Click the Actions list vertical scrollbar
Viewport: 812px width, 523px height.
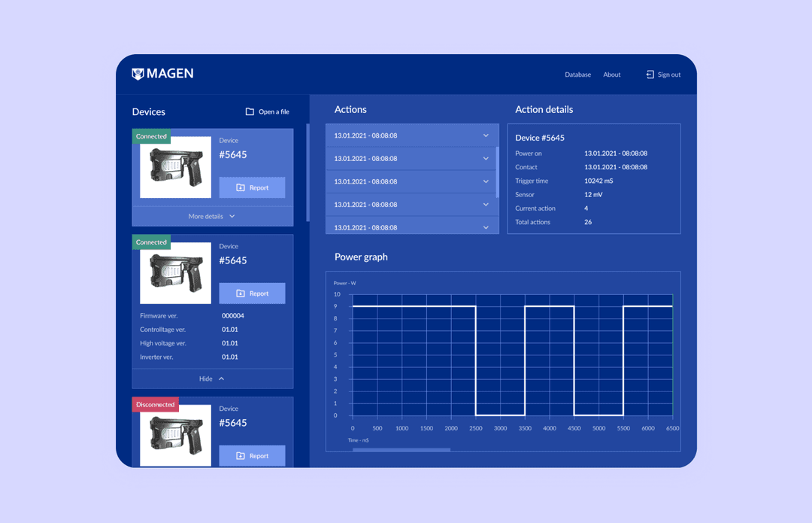(x=497, y=172)
